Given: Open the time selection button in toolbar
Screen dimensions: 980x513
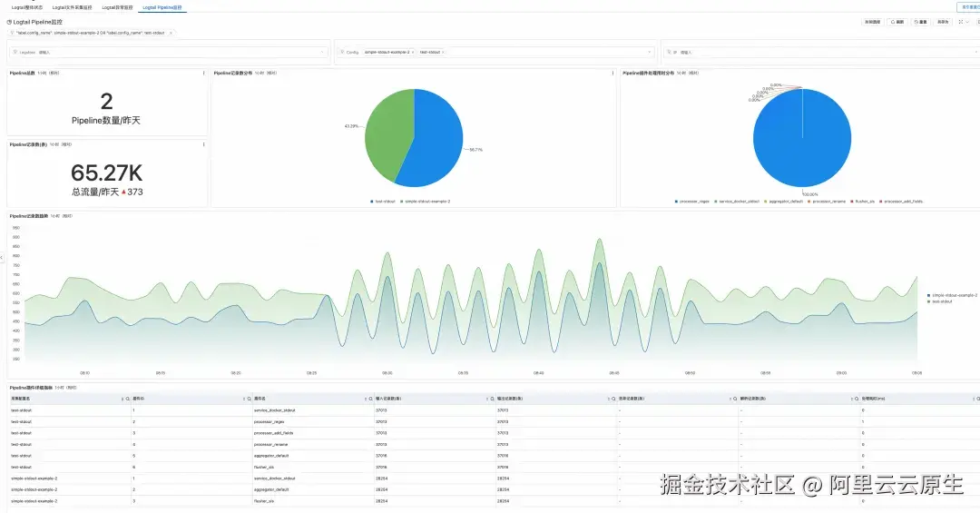Looking at the screenshot, I should (x=872, y=22).
